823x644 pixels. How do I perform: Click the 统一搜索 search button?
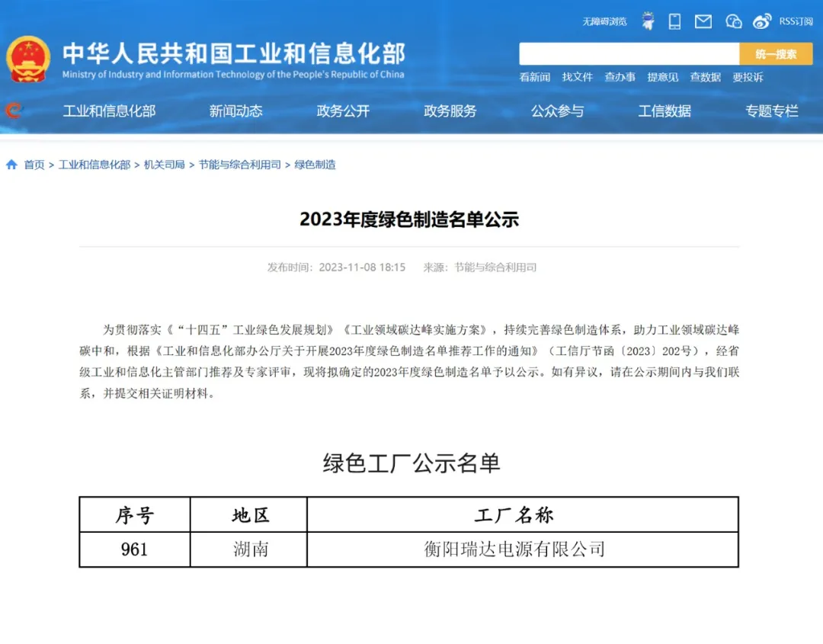pos(776,54)
